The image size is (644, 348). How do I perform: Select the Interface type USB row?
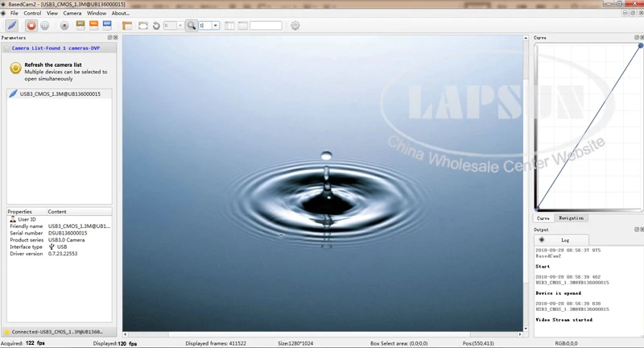pos(60,247)
